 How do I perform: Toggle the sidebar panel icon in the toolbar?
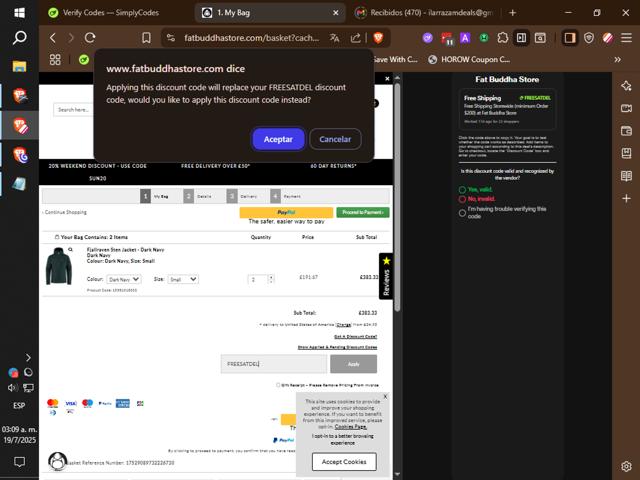click(x=569, y=38)
